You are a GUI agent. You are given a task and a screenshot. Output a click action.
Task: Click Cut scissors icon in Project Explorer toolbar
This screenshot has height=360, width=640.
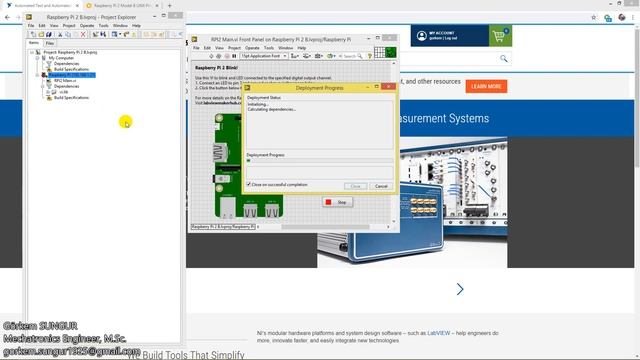click(x=60, y=35)
